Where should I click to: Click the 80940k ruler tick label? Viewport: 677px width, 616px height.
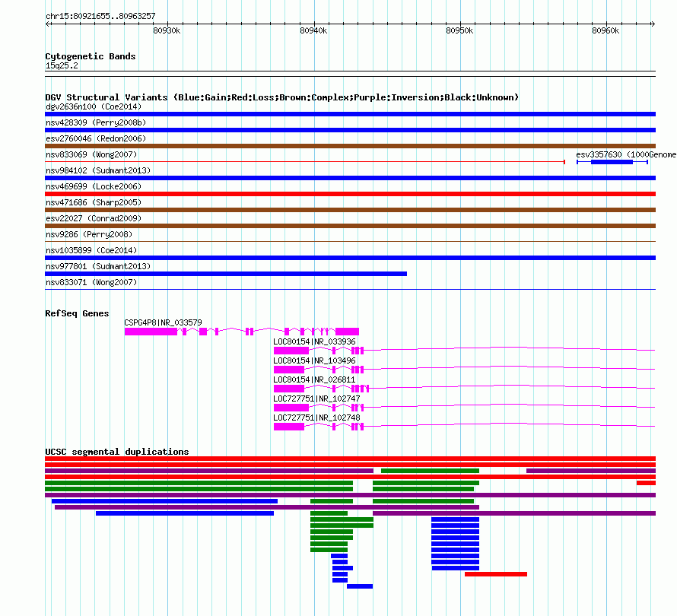click(x=313, y=30)
